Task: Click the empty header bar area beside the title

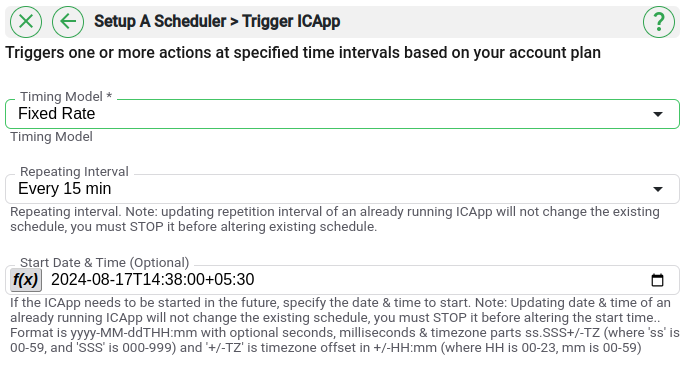Action: (x=490, y=21)
